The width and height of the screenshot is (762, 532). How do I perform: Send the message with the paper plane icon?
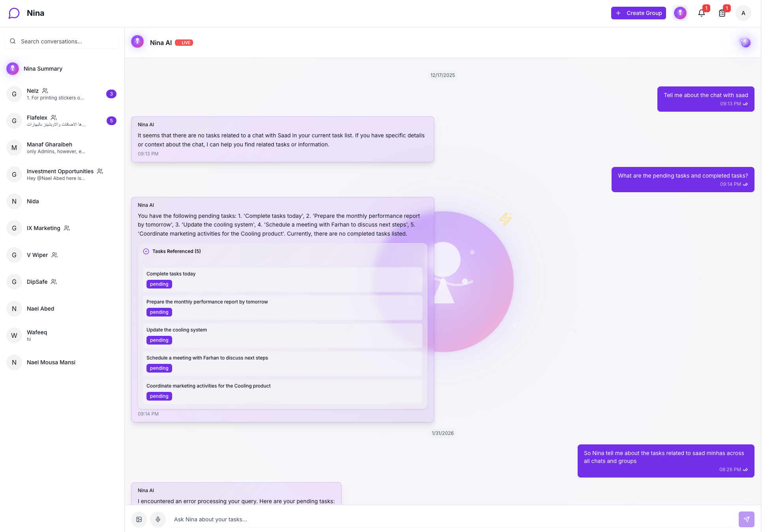(746, 519)
